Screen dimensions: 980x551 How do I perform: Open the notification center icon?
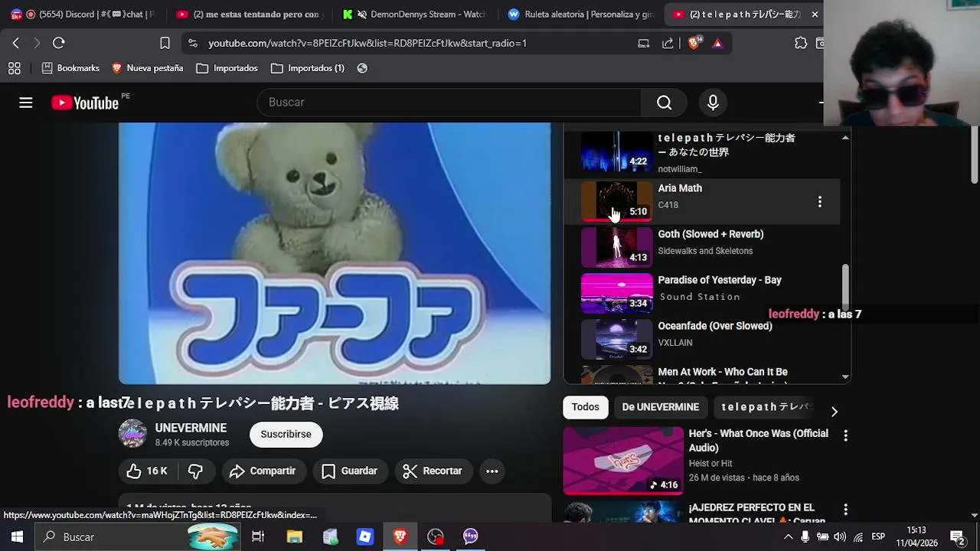tap(957, 537)
